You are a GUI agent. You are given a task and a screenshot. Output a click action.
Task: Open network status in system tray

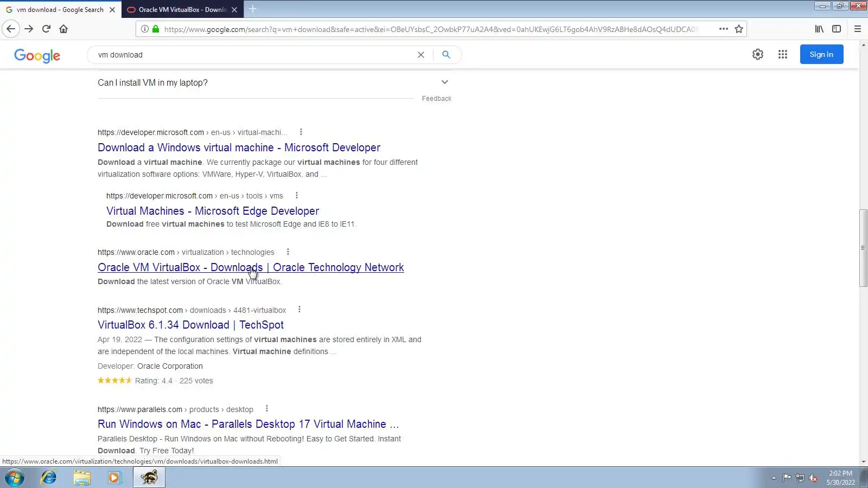point(800,478)
